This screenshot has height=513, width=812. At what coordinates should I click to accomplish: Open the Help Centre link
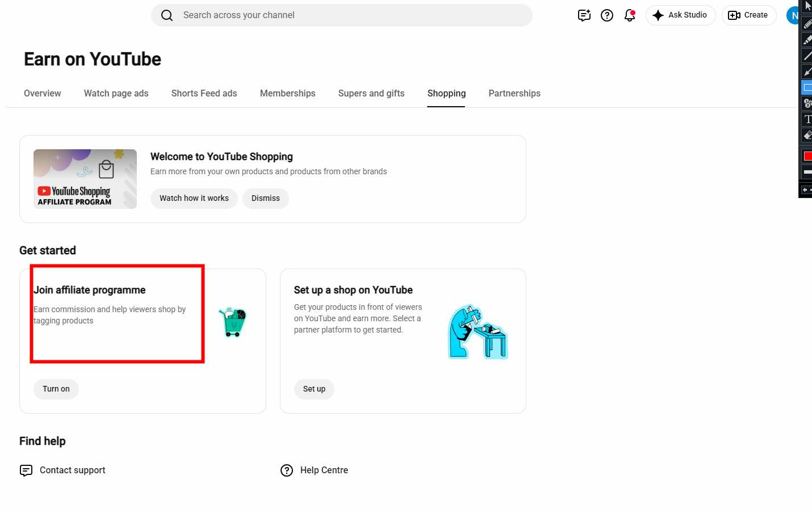coord(314,470)
